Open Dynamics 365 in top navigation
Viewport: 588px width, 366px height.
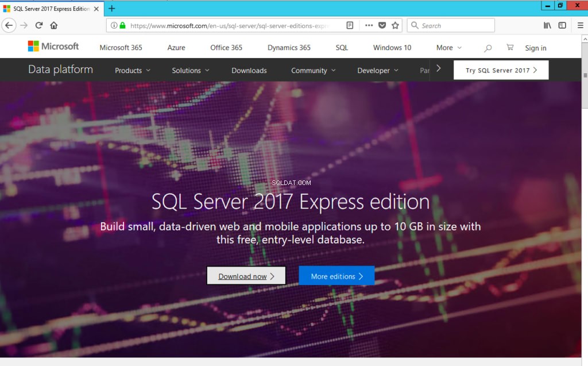(x=289, y=48)
